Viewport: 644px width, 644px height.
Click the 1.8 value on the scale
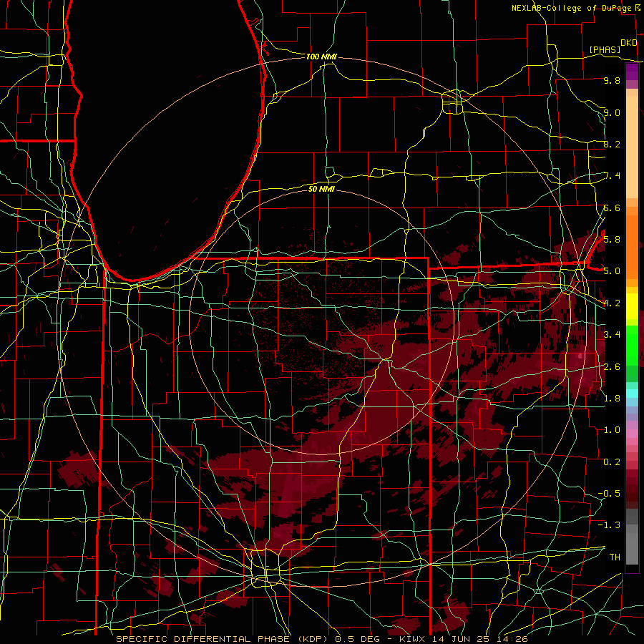pyautogui.click(x=612, y=398)
